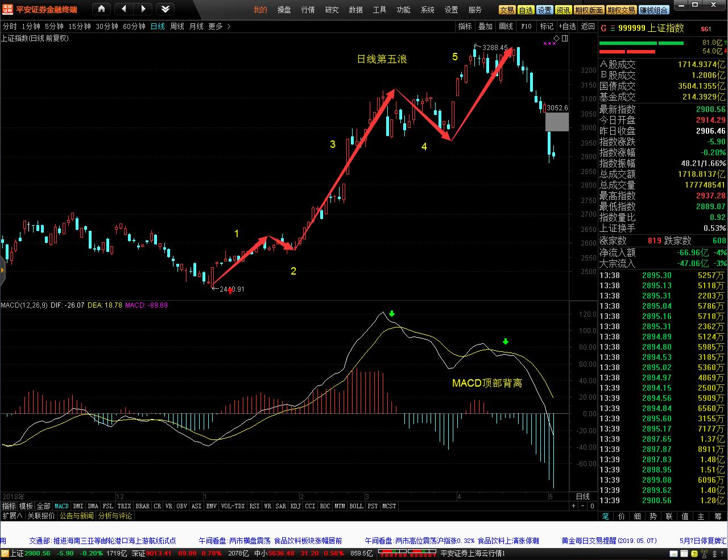728x560 pixels.
Task: Select the BOLL indicator tab
Action: [356, 506]
